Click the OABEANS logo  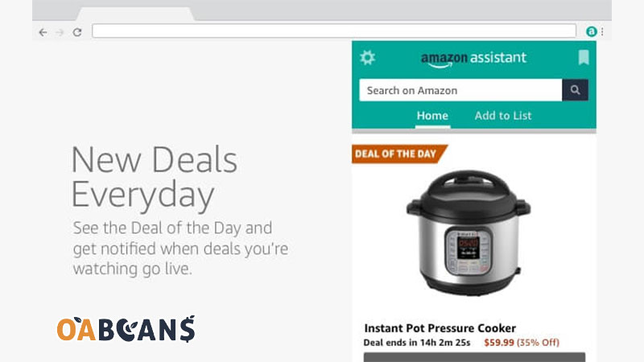click(126, 329)
